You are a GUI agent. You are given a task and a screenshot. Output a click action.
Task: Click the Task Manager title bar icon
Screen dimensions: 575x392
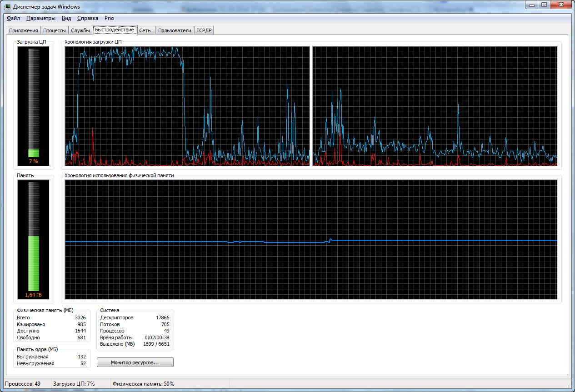[8, 7]
